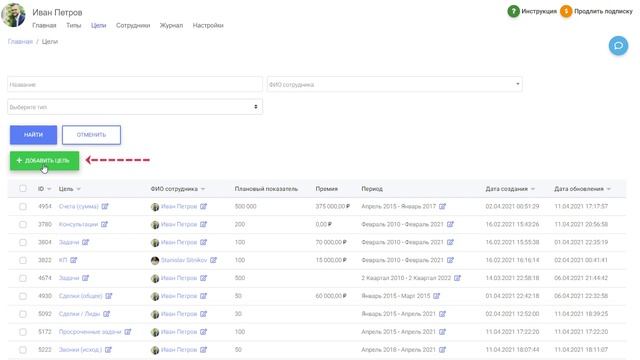This screenshot has width=640, height=360.
Task: Edit period icon for 2 Квартал 2010 - 2 Квартал 2022
Action: coord(458,278)
